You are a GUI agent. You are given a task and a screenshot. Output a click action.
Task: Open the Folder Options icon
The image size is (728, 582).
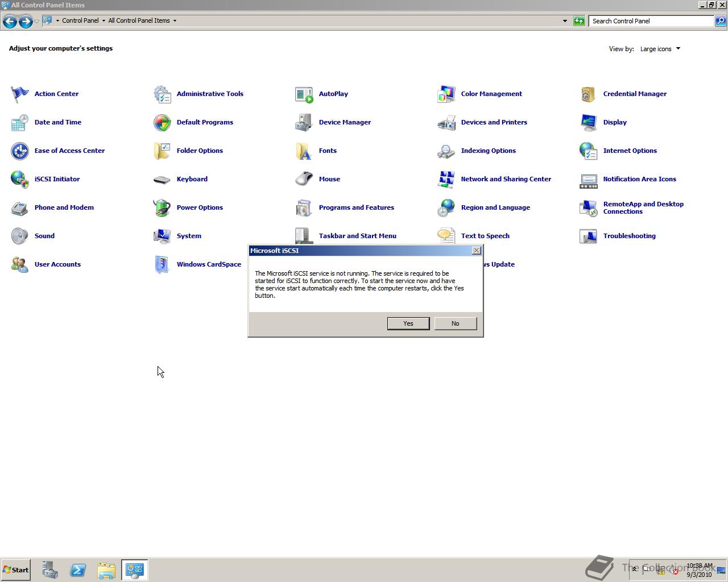coord(162,151)
